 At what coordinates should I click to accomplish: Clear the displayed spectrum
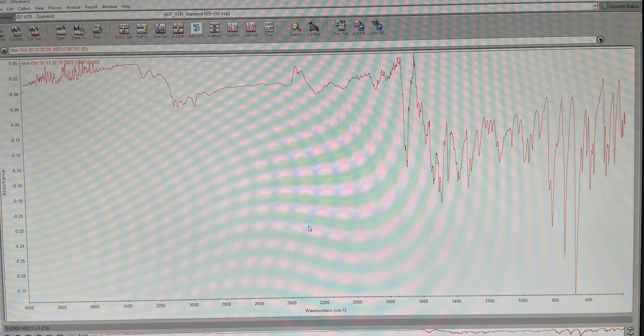tap(269, 27)
